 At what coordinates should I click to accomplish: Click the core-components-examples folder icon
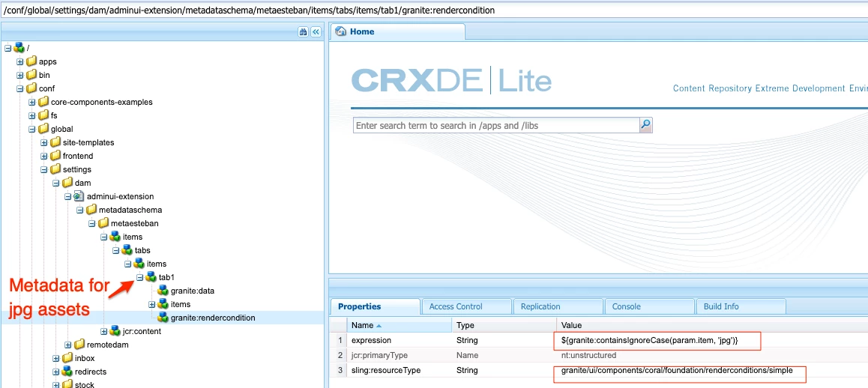tap(43, 102)
